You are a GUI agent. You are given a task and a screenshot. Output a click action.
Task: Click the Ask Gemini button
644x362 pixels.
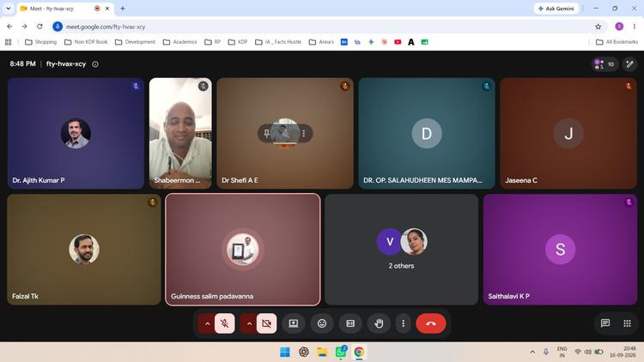(556, 9)
